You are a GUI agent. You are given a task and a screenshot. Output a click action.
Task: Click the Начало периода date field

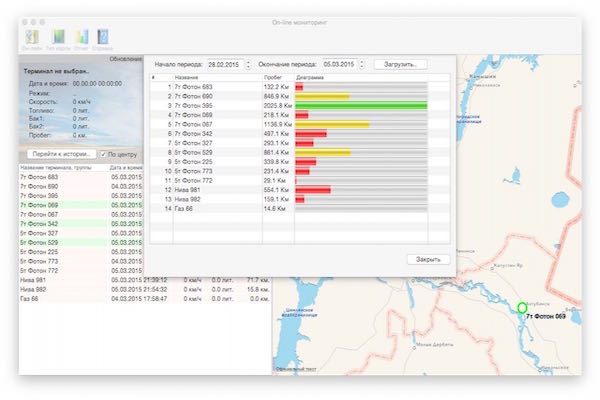224,65
